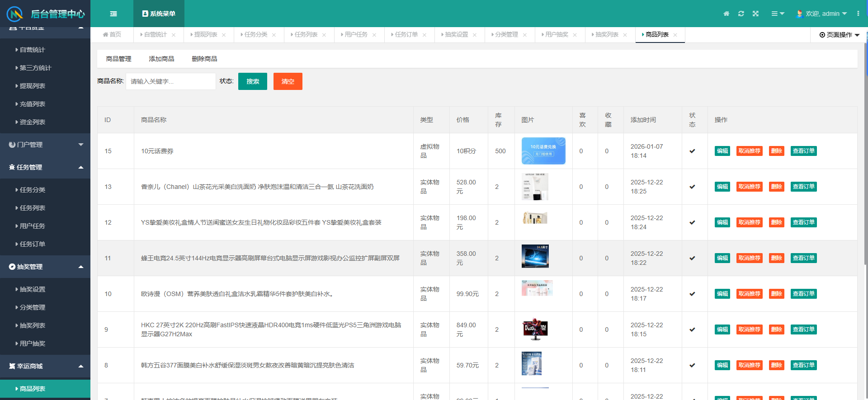
Task: Click the green 搜索 button
Action: point(253,81)
